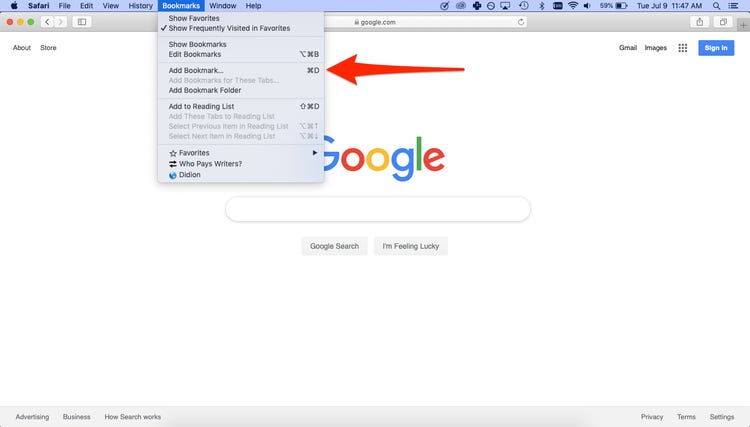Go back with Safari back arrow
The image size is (750, 427).
point(47,22)
